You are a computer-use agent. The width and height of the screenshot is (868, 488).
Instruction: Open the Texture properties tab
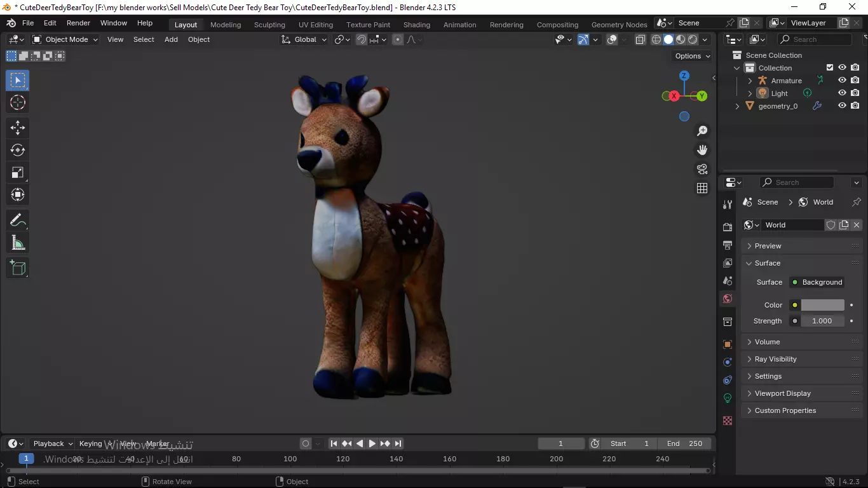click(x=728, y=421)
